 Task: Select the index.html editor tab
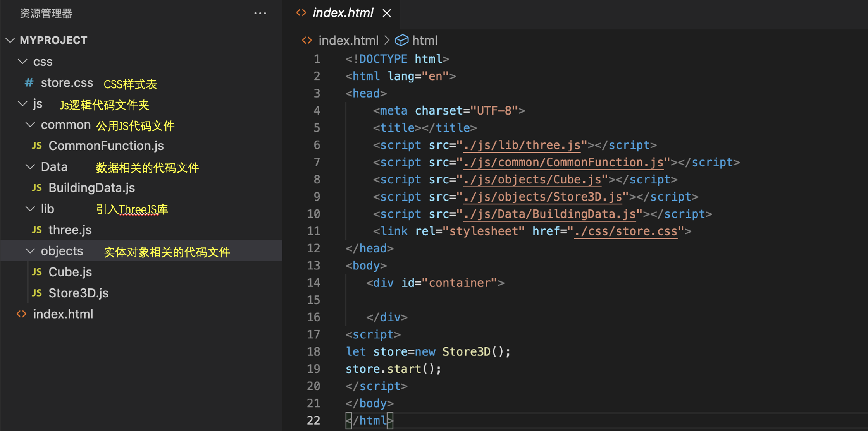[343, 13]
